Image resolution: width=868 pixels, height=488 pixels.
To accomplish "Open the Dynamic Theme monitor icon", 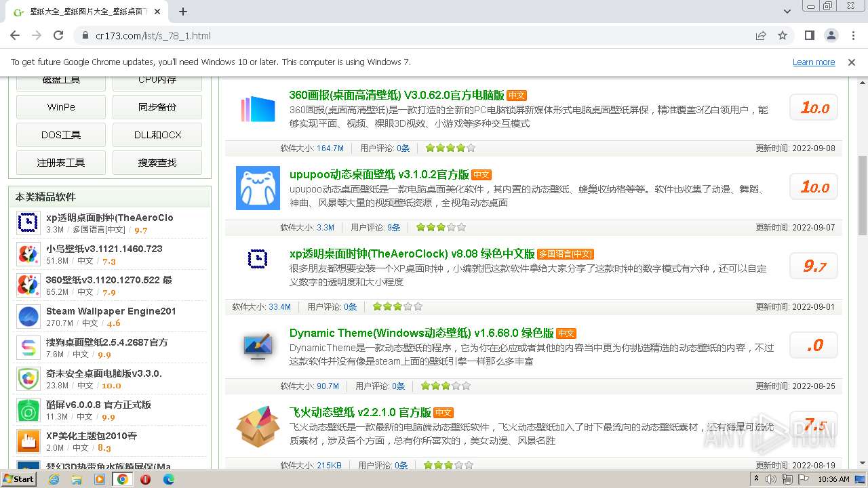I will tap(258, 346).
